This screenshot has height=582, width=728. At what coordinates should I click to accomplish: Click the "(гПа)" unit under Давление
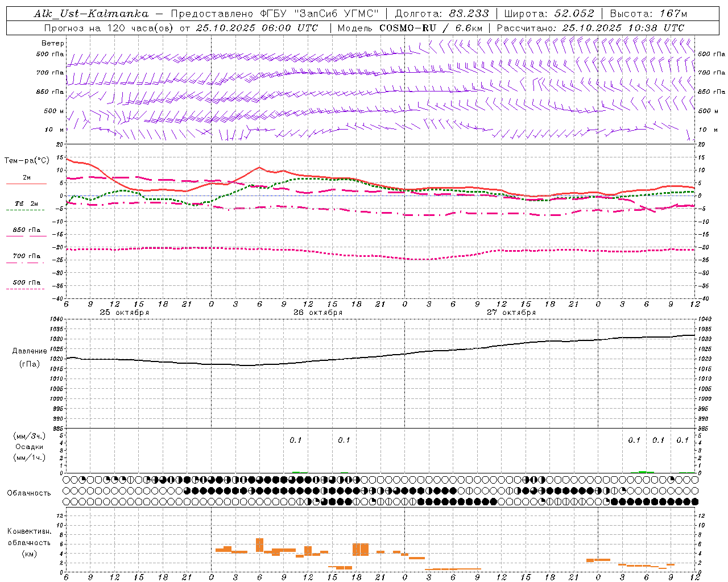click(x=30, y=364)
